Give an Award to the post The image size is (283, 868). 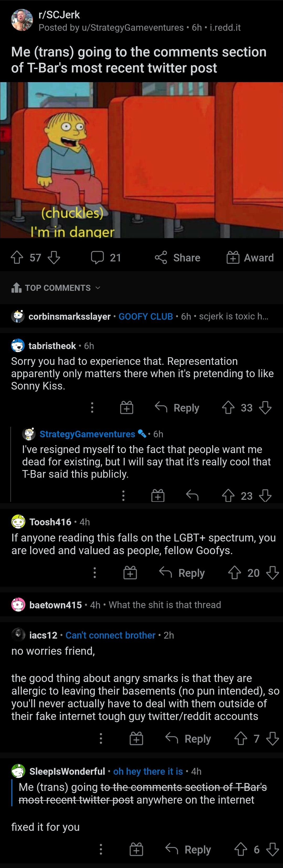250,258
